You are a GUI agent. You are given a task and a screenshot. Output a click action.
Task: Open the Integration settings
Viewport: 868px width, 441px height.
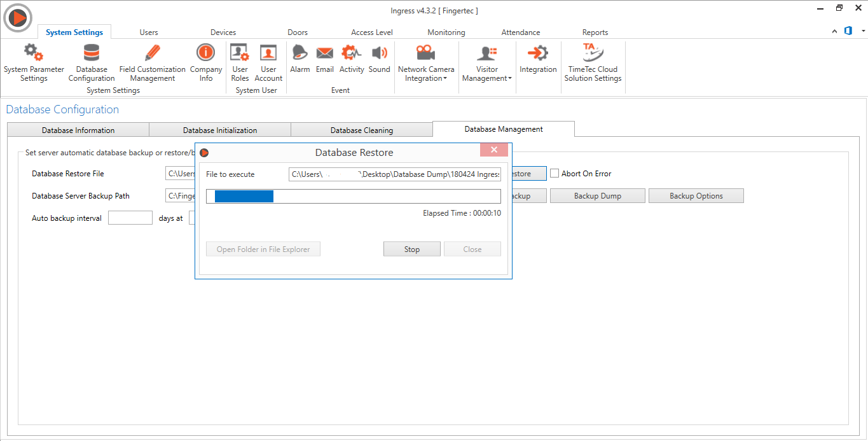pyautogui.click(x=538, y=59)
